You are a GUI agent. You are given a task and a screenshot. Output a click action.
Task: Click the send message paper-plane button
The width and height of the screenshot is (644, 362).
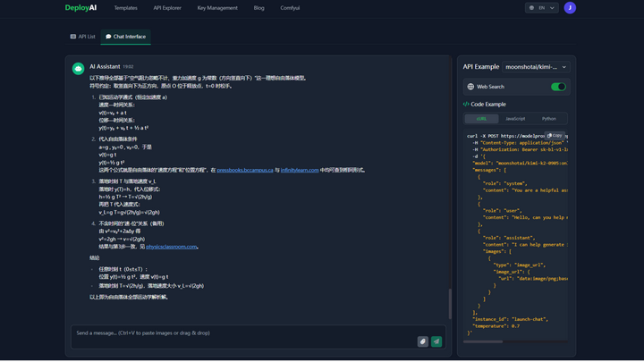(x=436, y=341)
